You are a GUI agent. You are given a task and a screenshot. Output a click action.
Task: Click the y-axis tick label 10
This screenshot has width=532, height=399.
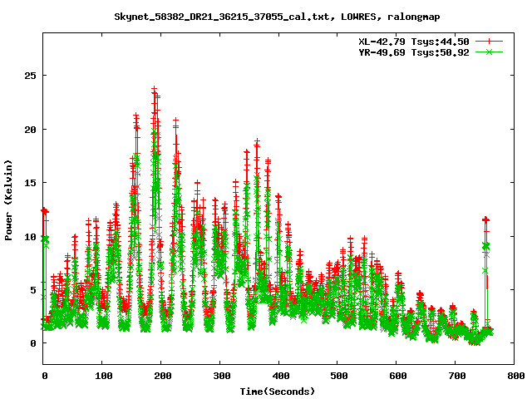30,236
